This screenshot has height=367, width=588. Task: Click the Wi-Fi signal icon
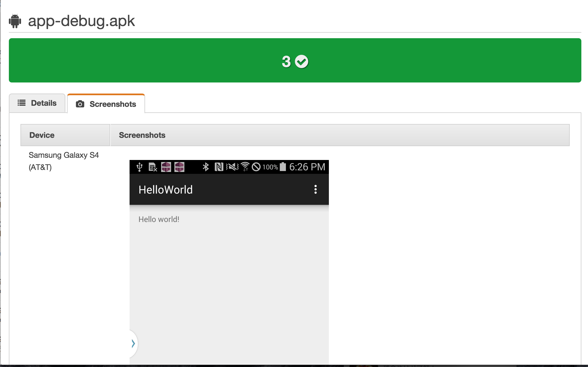click(x=245, y=167)
